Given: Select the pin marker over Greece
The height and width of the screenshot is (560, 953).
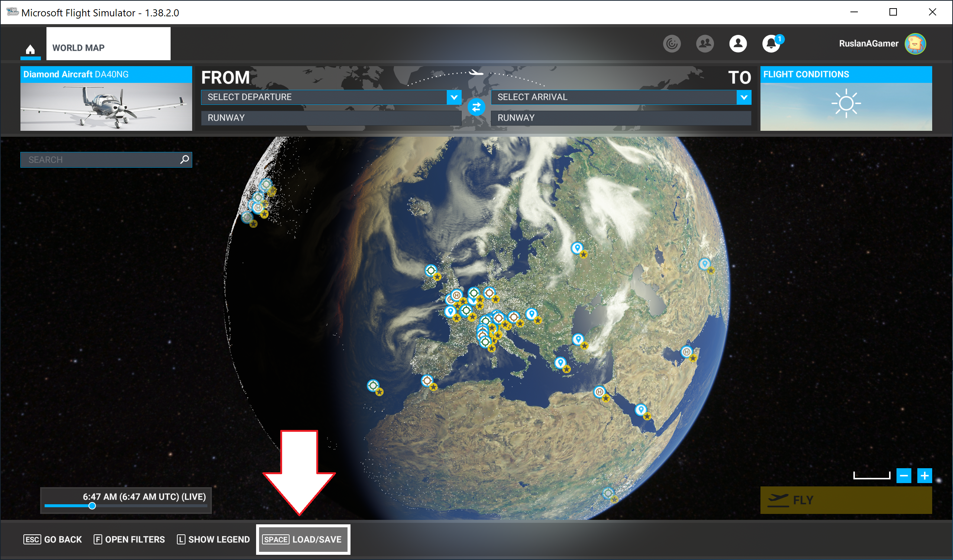Looking at the screenshot, I should [560, 363].
